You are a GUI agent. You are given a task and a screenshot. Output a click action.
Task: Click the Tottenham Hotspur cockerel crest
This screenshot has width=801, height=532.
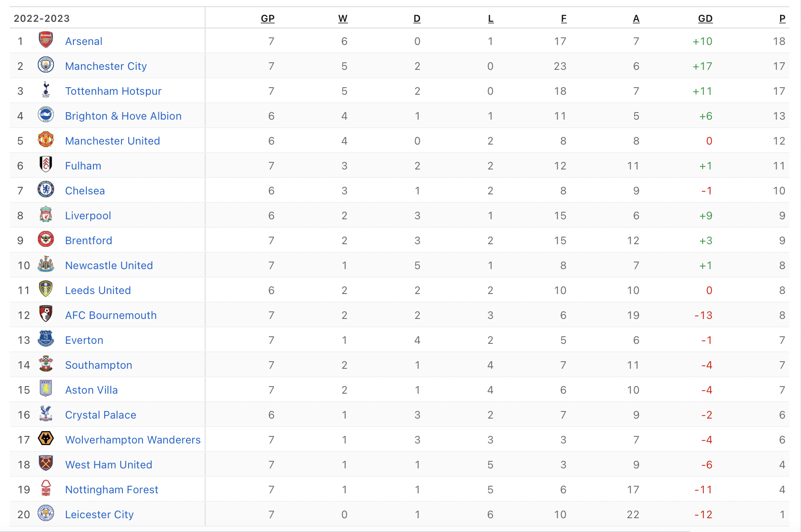point(46,90)
